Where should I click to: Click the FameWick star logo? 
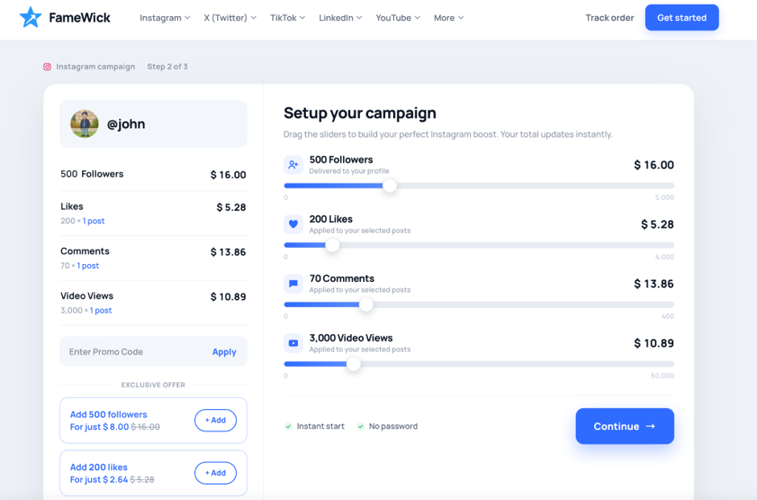click(30, 17)
